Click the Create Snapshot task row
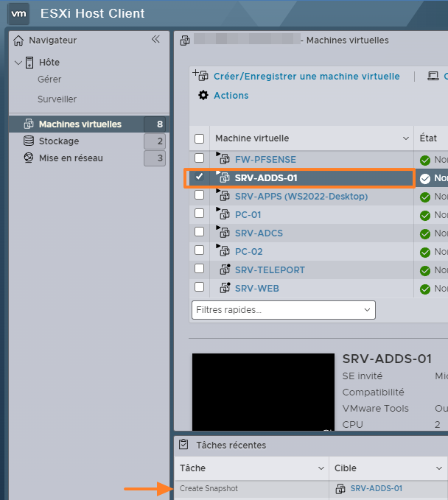Screen dimensions: 448x500 (x=311, y=488)
